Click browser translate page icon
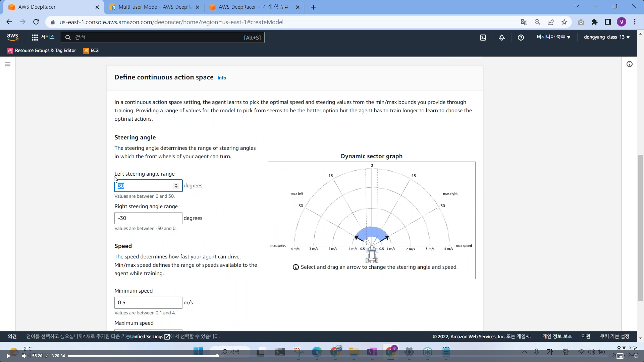The image size is (644, 362). [524, 22]
